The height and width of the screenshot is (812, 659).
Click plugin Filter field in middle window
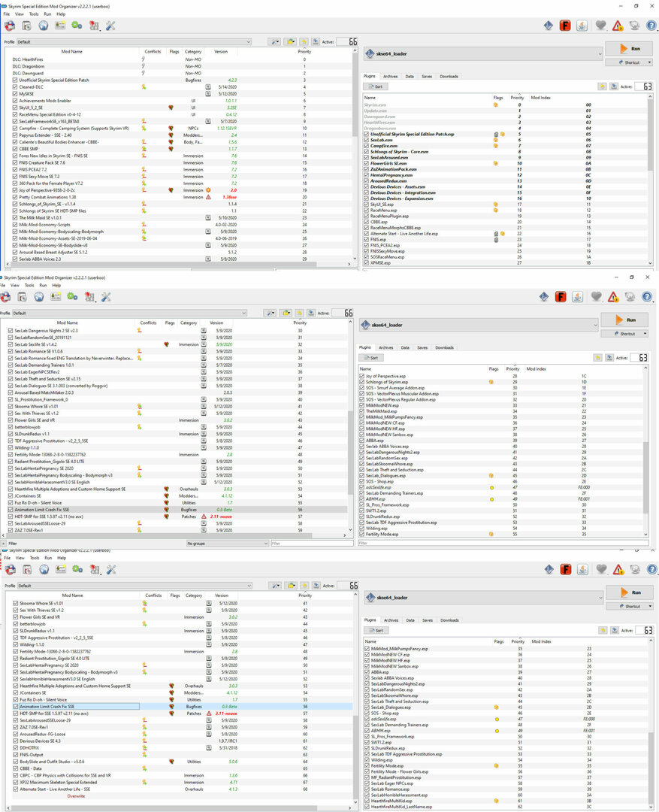click(x=502, y=544)
